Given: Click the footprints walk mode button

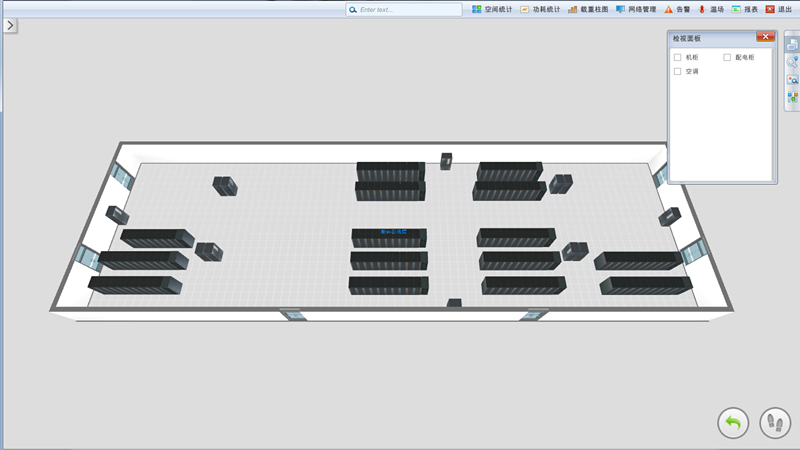Looking at the screenshot, I should 775,422.
